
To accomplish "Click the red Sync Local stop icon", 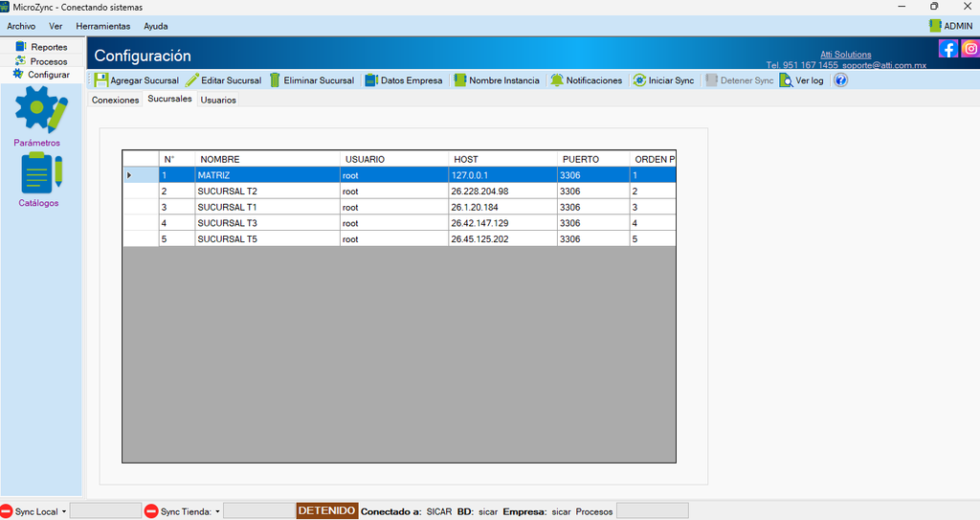I will coord(7,511).
